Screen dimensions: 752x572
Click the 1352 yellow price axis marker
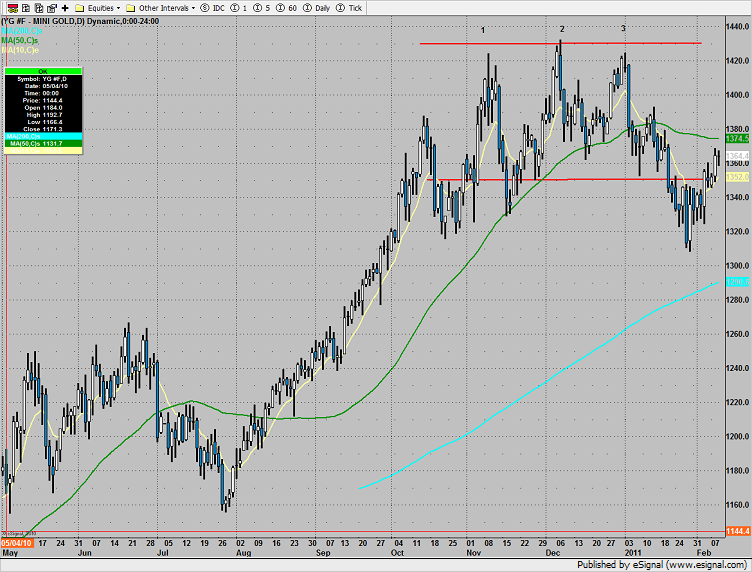click(x=737, y=177)
